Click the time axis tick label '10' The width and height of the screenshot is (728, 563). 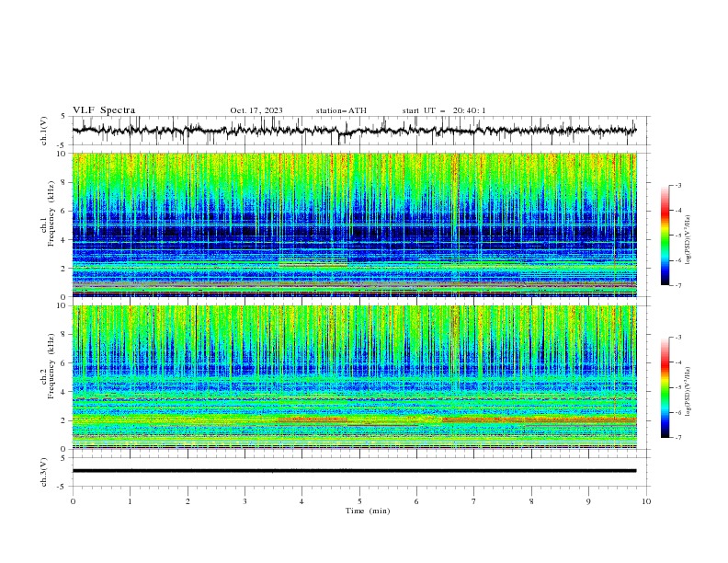tap(646, 501)
